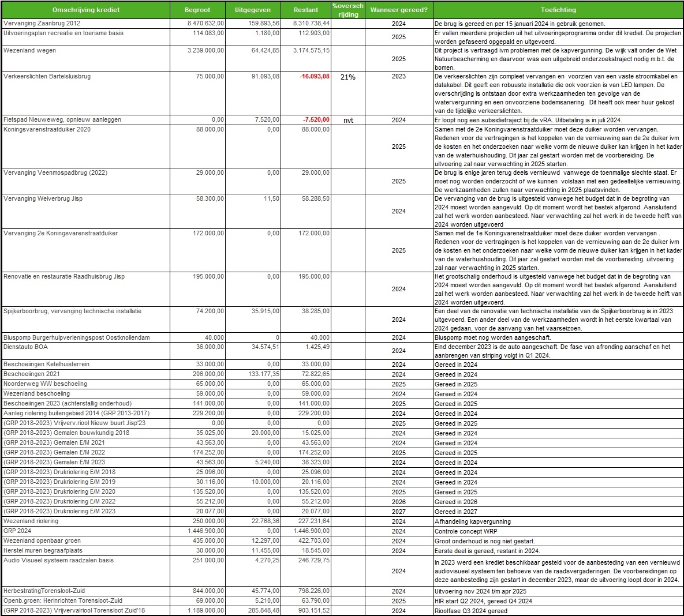684x616 pixels.
Task: Click '(GRP 2018-2023) Drukriolering E/M 2019'
Action: coord(59,482)
